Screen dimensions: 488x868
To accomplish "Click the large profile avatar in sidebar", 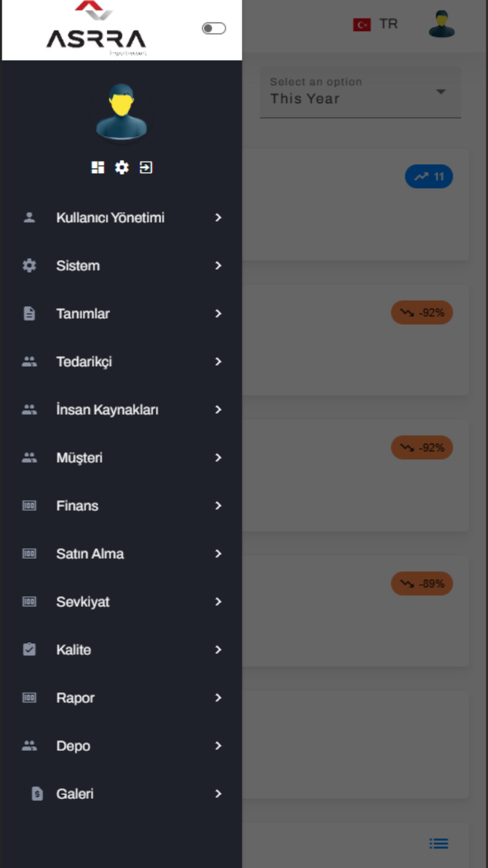I will point(122,111).
